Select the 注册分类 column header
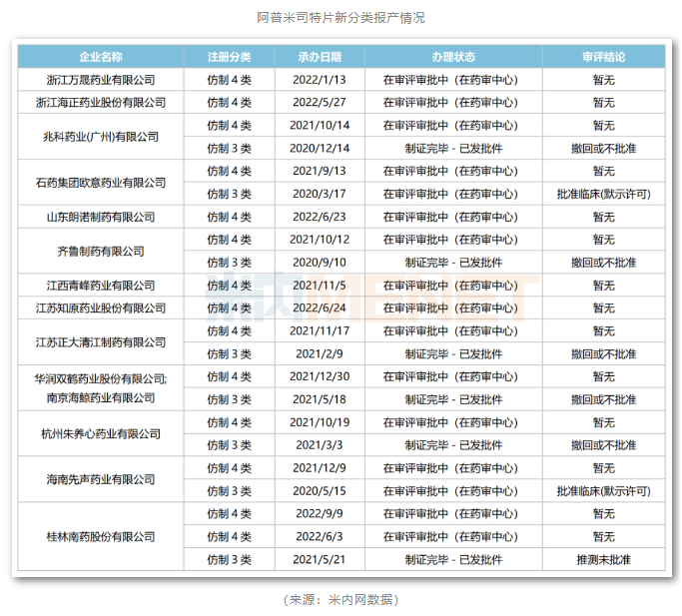Image resolution: width=682 pixels, height=616 pixels. pos(230,57)
